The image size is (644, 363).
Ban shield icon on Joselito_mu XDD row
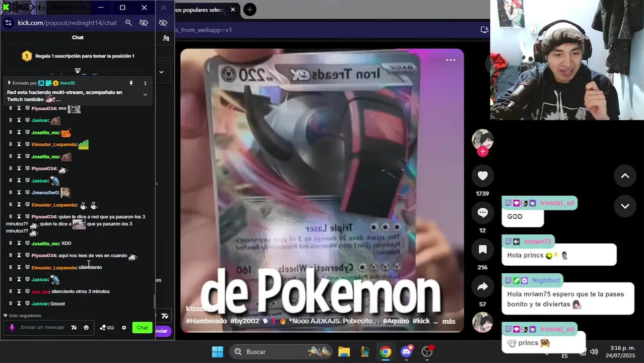(x=28, y=243)
